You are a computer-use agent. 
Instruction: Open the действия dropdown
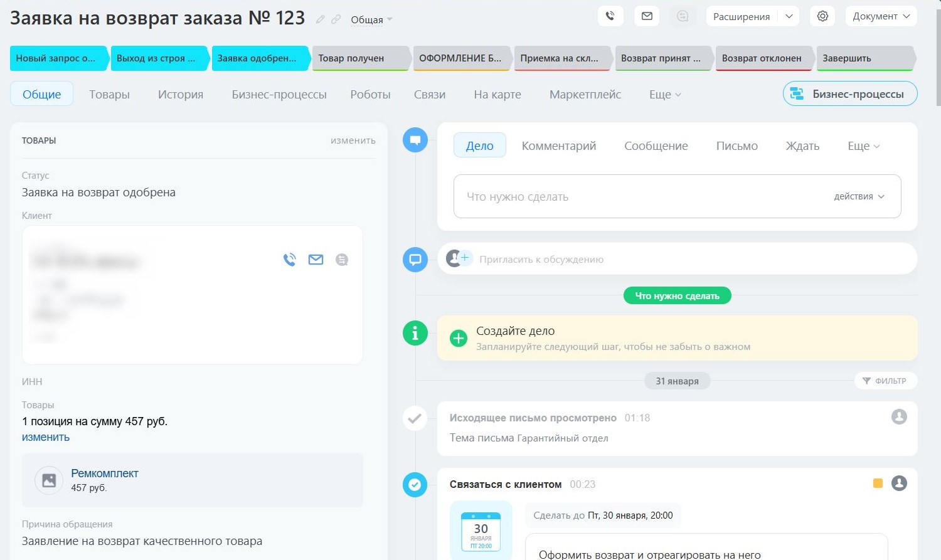(x=859, y=196)
